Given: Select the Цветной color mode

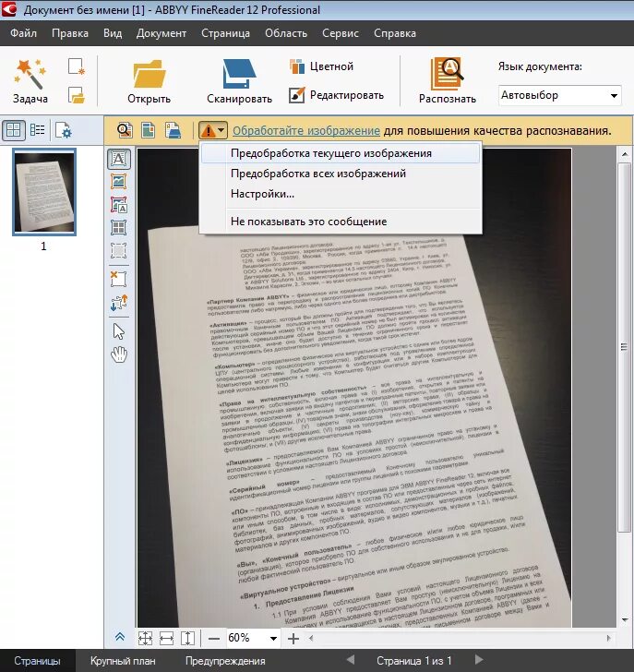Looking at the screenshot, I should click(x=322, y=66).
